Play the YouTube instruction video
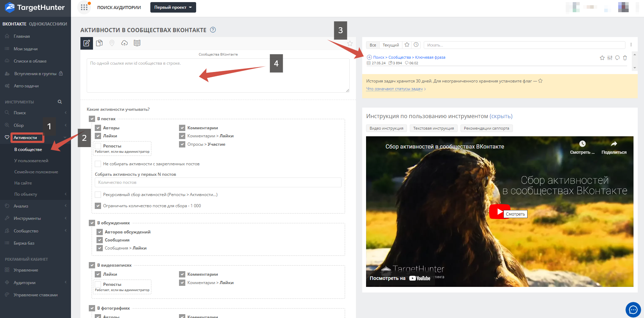 point(499,212)
